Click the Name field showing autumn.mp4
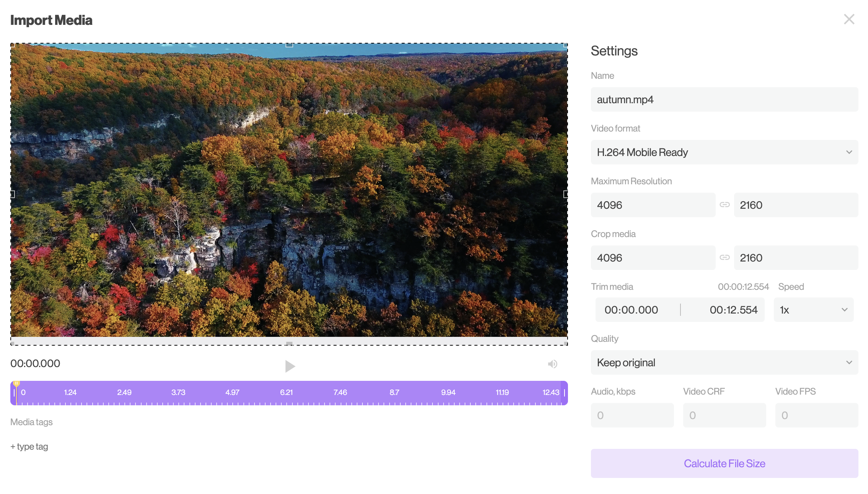868x494 pixels. (724, 99)
